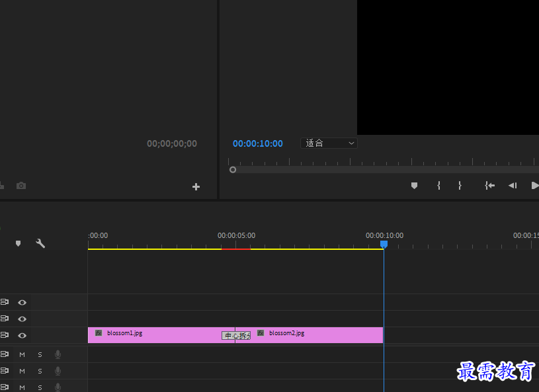539x392 pixels.
Task: Click the Mark Out brace button
Action: tap(460, 186)
